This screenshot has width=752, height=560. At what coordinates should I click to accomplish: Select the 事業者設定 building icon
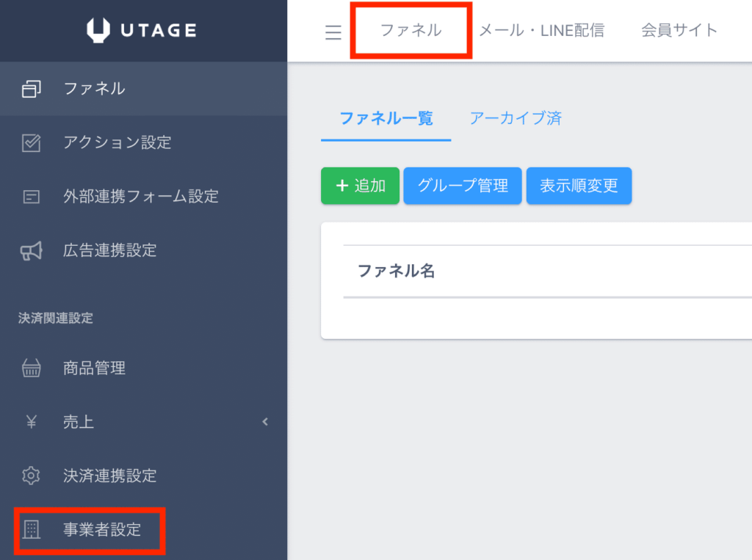tap(31, 530)
